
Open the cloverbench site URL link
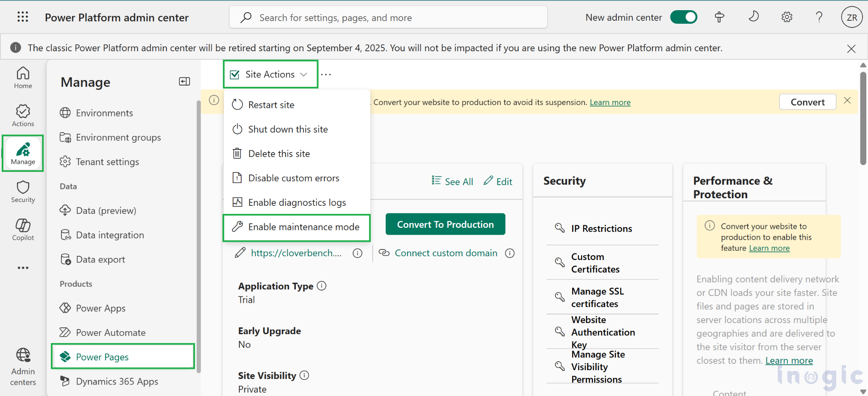coord(296,253)
